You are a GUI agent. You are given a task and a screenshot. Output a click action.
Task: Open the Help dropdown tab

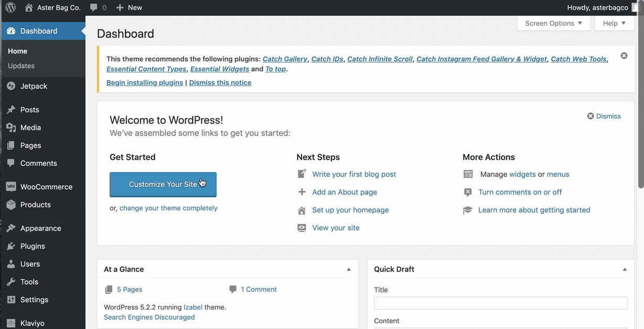[x=614, y=23]
